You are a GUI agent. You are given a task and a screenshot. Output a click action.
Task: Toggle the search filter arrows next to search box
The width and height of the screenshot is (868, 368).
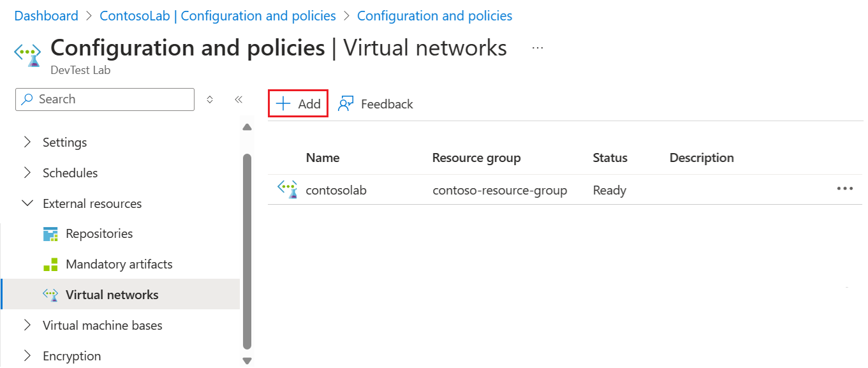click(210, 99)
